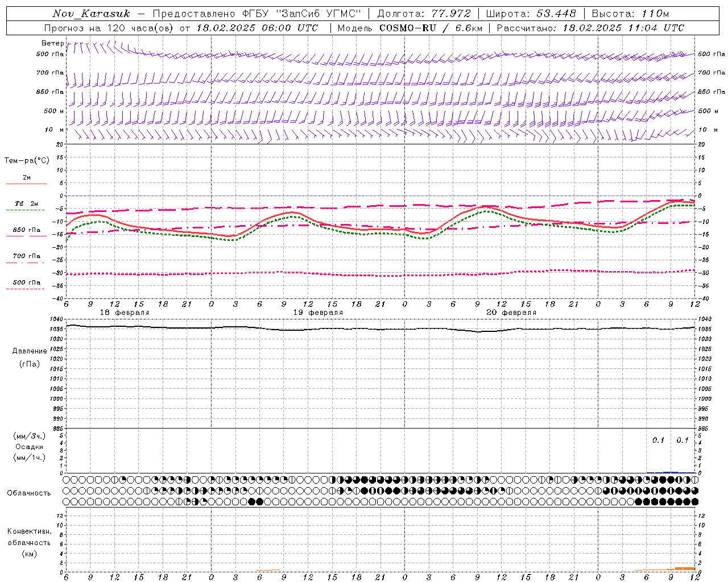728x582 pixels.
Task: Click the Прогноз на 120 часа(ов) text
Action: (x=110, y=28)
